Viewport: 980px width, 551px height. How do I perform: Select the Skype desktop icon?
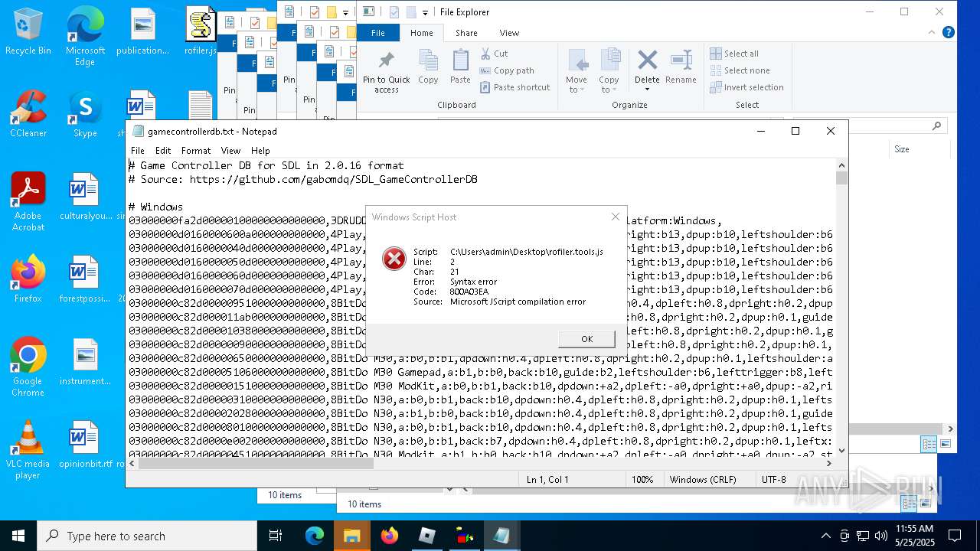[85, 115]
